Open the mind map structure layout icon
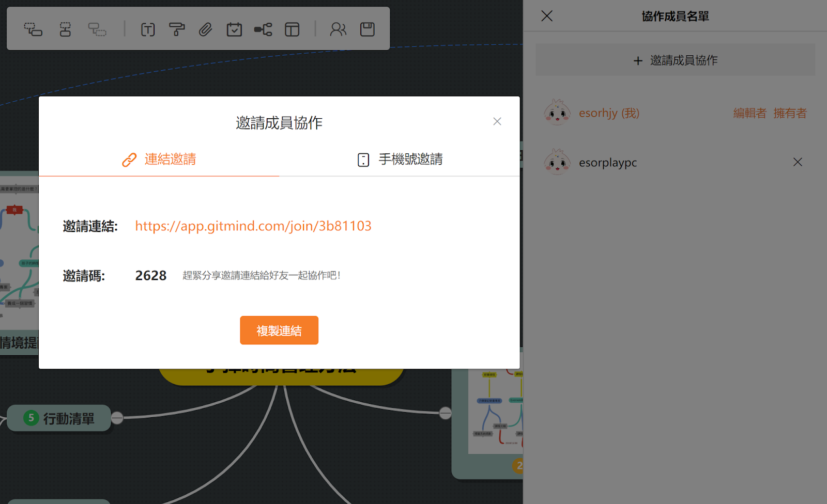827x504 pixels. coord(263,29)
